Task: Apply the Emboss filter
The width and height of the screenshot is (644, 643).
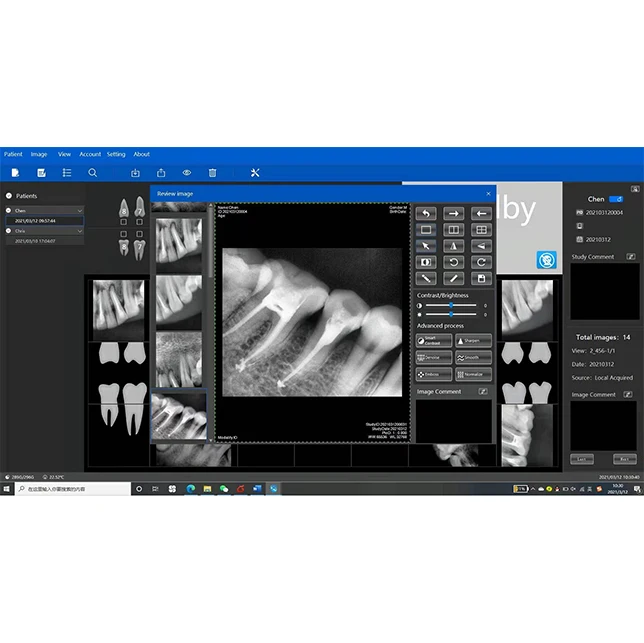Action: pos(434,374)
